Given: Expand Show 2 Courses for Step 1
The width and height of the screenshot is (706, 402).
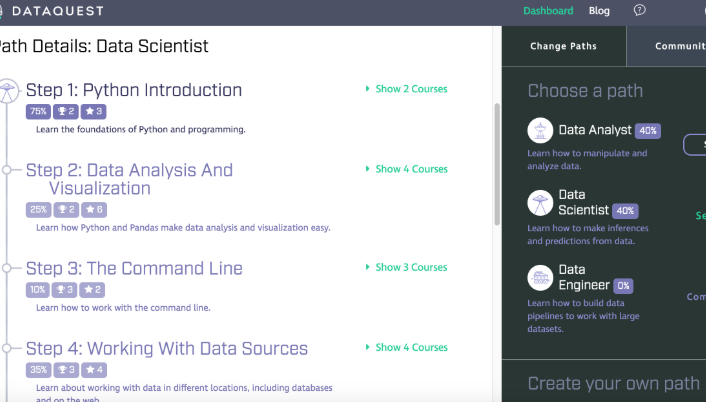Looking at the screenshot, I should point(407,89).
